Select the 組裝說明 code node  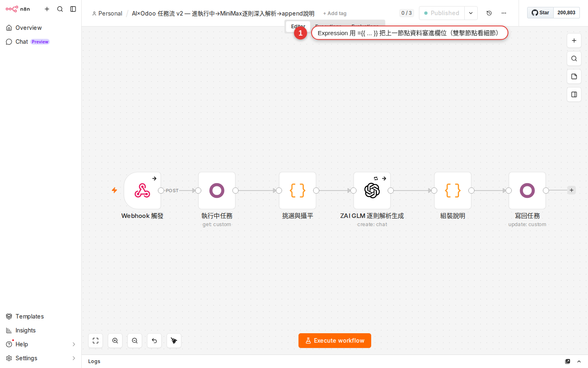tap(453, 191)
